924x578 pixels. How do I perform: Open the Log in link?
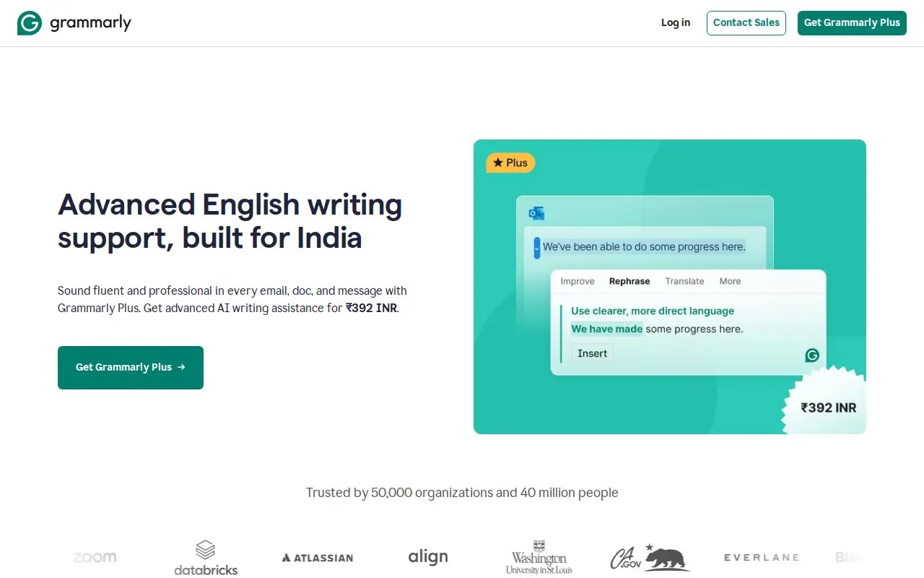pyautogui.click(x=676, y=22)
